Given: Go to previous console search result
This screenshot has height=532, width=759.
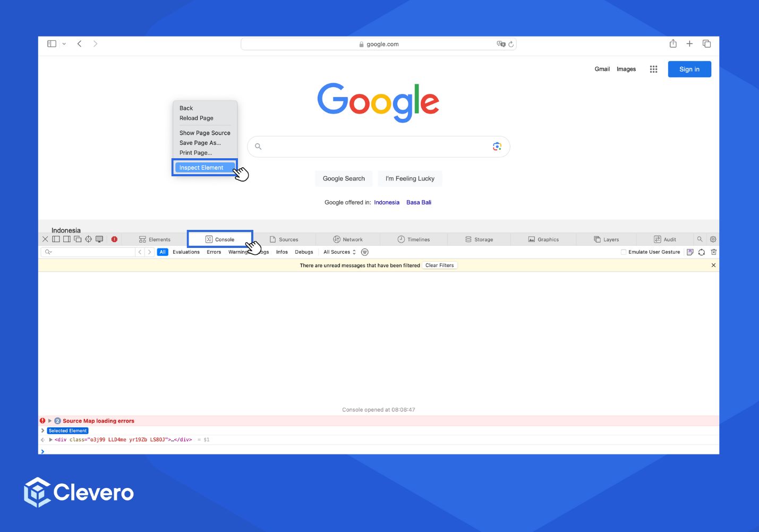Looking at the screenshot, I should pyautogui.click(x=140, y=252).
